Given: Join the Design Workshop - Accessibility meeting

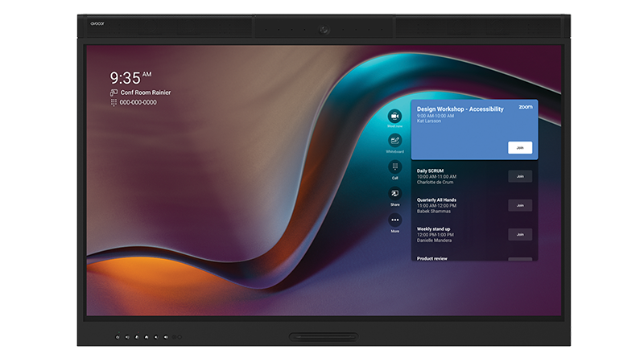Looking at the screenshot, I should pyautogui.click(x=520, y=148).
